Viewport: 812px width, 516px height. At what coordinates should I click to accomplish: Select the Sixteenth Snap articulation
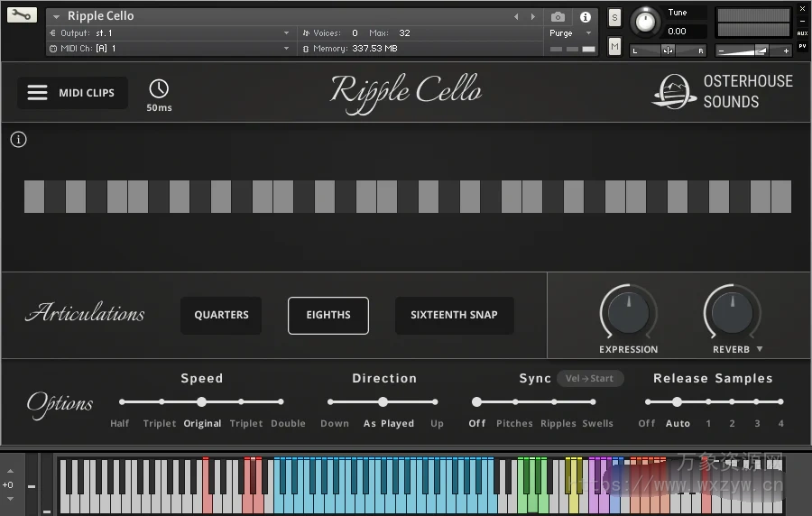point(454,315)
